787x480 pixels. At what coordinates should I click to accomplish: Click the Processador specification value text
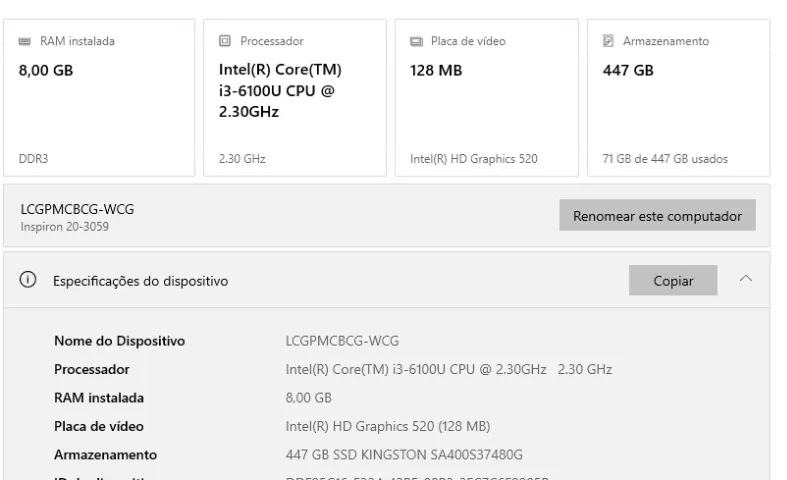pyautogui.click(x=449, y=370)
